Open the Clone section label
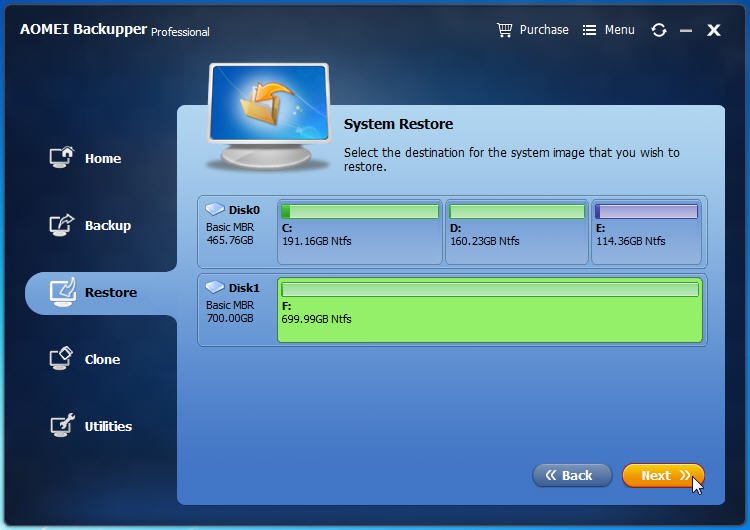Image resolution: width=750 pixels, height=530 pixels. pyautogui.click(x=102, y=359)
